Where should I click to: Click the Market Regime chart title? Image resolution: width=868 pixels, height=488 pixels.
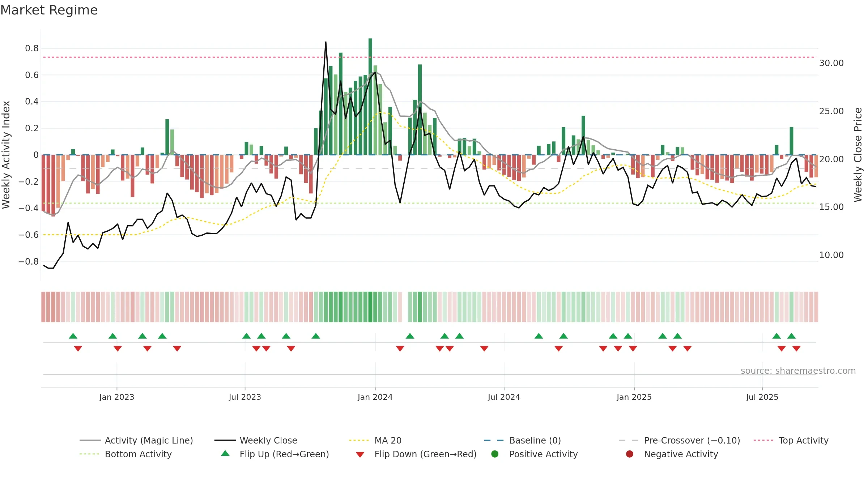(x=49, y=10)
